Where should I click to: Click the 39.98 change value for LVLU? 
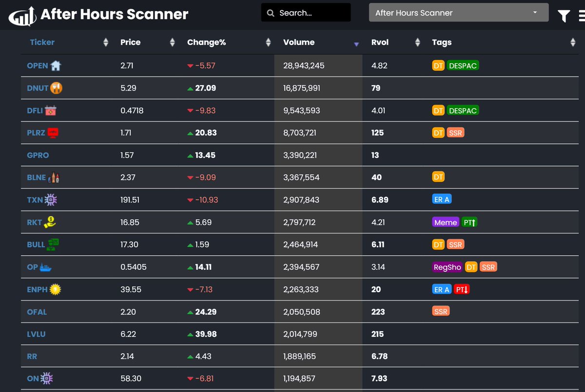(206, 334)
